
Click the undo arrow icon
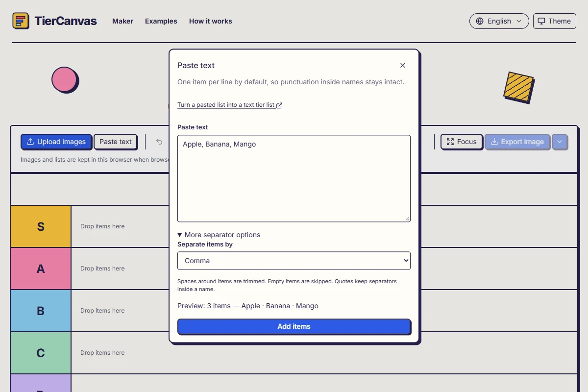159,142
